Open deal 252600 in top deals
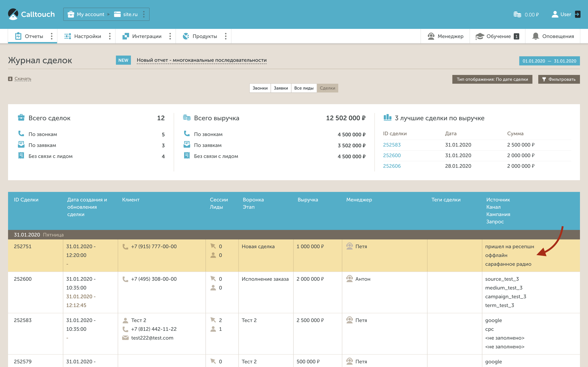Image resolution: width=588 pixels, height=367 pixels. pos(392,156)
